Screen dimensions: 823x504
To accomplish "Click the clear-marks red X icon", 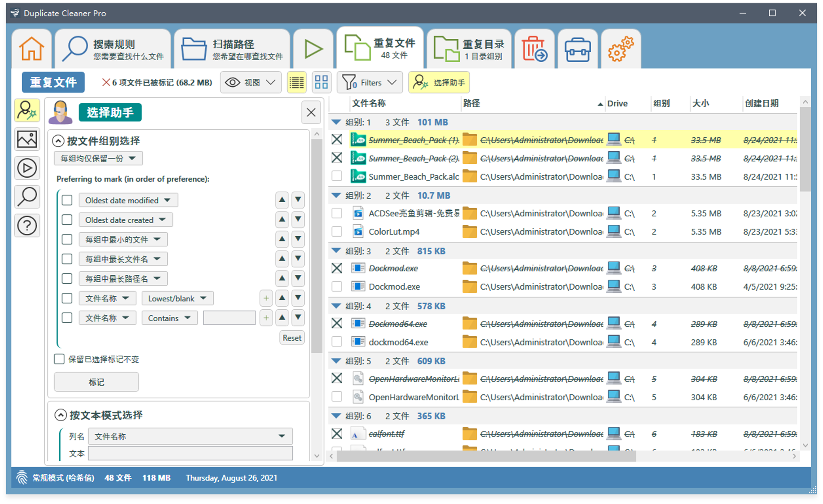I will (105, 82).
